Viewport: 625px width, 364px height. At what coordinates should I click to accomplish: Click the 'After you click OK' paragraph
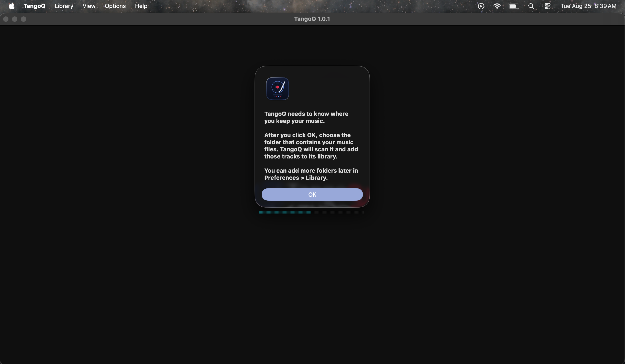(x=311, y=146)
